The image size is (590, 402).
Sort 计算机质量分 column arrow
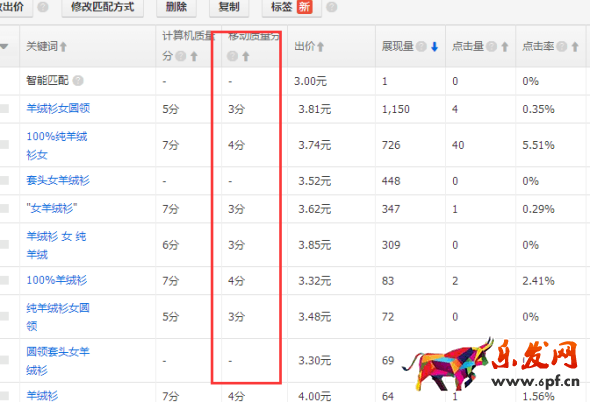click(x=194, y=56)
